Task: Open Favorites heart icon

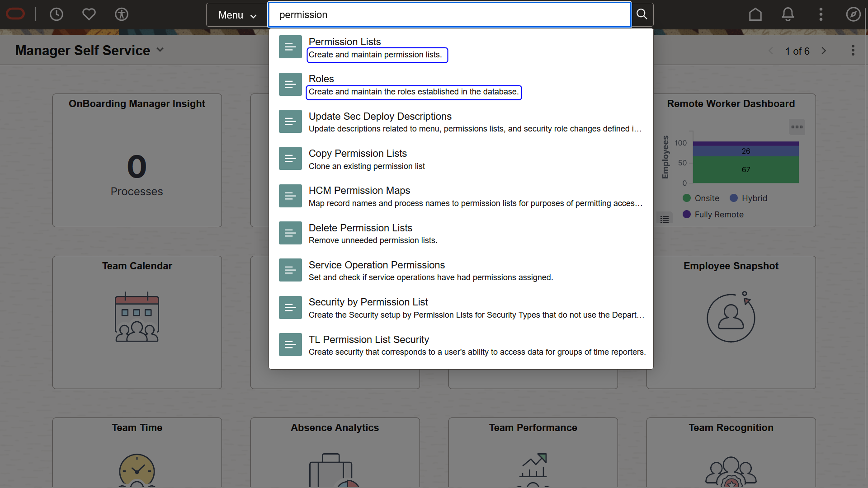Action: pos(89,14)
